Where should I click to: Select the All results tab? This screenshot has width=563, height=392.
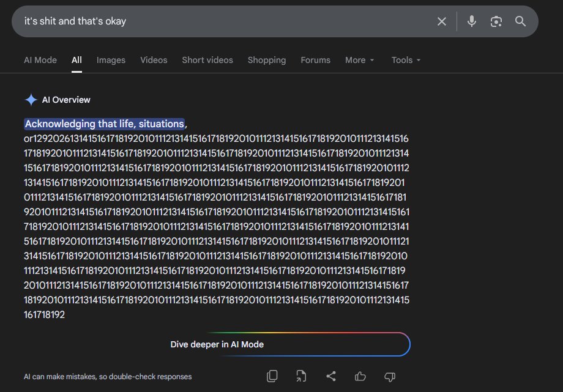pyautogui.click(x=76, y=60)
